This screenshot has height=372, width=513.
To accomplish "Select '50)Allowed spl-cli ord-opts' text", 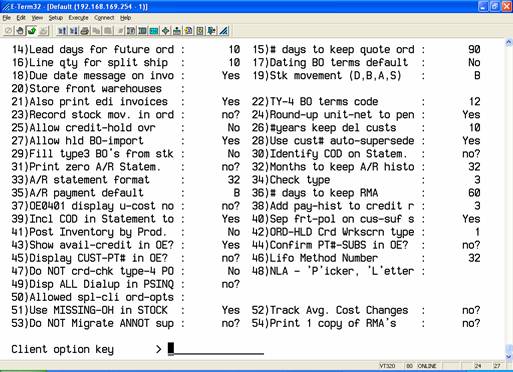I will (93, 296).
